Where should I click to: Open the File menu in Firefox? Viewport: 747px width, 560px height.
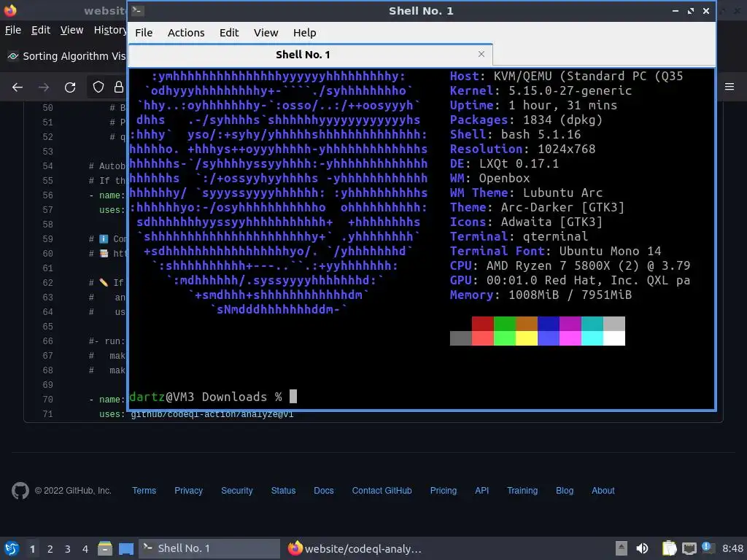13,30
